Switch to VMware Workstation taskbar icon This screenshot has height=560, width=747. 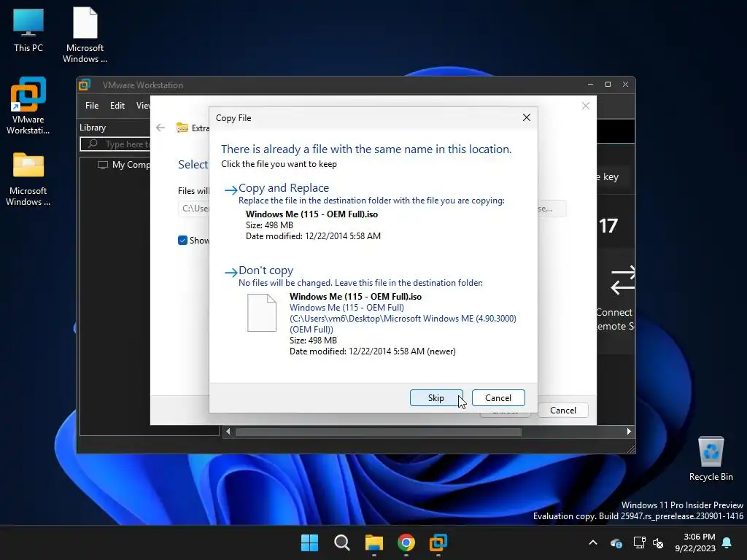(x=438, y=542)
